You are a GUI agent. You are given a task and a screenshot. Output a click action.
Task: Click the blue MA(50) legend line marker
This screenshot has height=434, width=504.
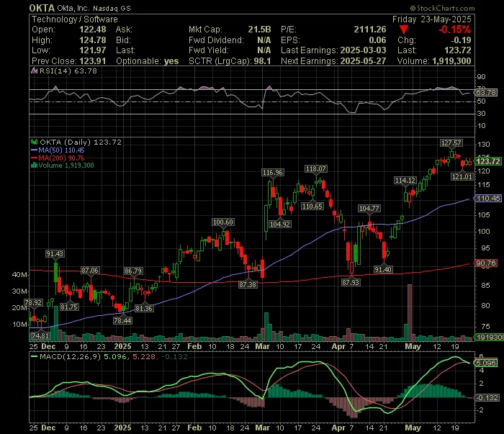click(x=34, y=150)
